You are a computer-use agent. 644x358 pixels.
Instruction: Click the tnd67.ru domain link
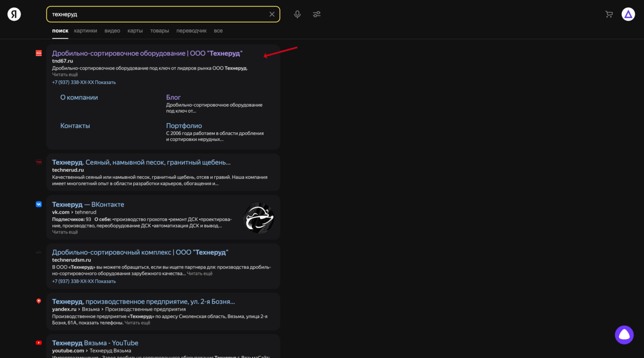pos(62,61)
